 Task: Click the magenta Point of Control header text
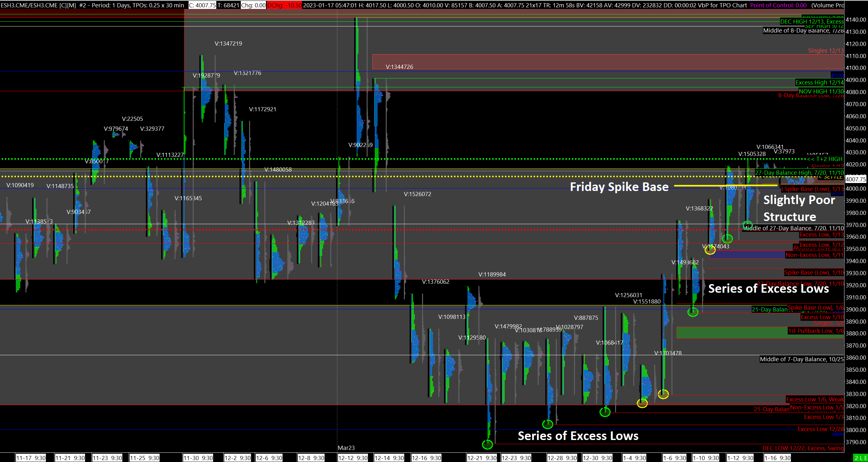click(778, 5)
